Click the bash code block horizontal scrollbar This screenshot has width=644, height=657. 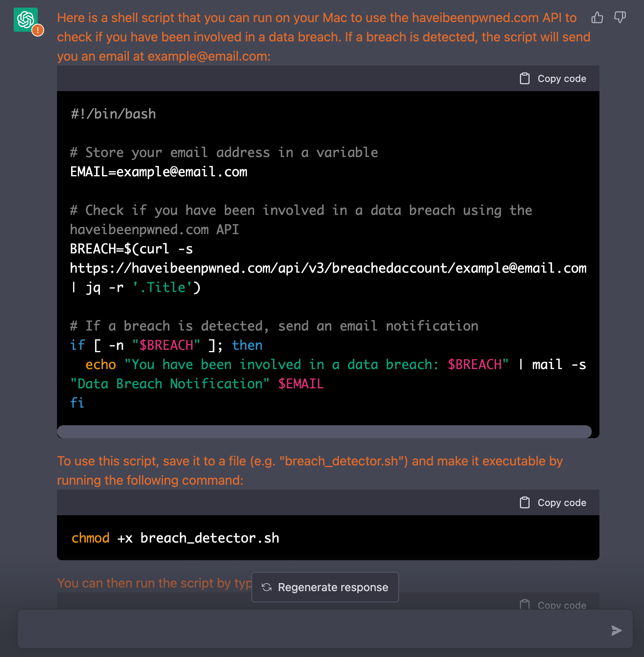324,432
